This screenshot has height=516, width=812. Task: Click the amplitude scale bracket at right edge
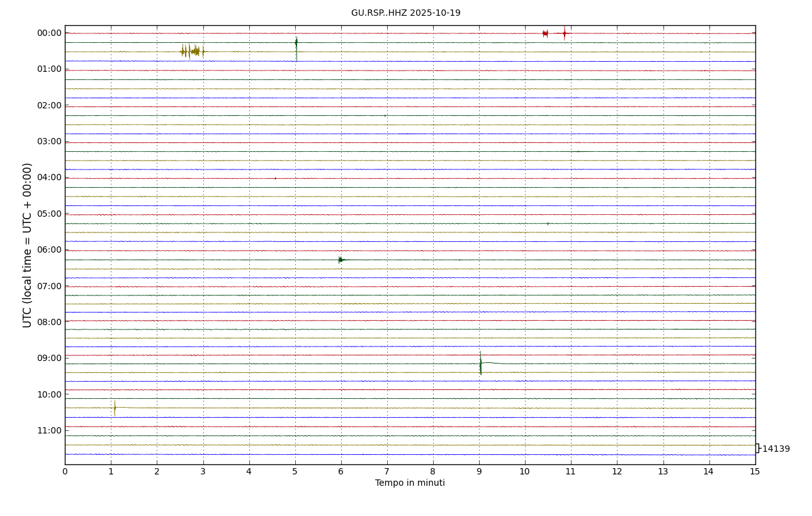tap(757, 449)
